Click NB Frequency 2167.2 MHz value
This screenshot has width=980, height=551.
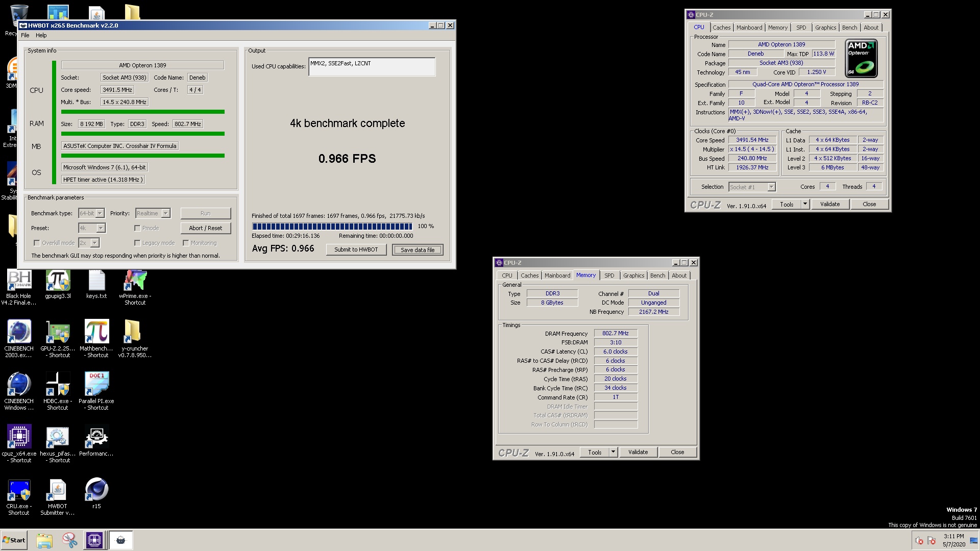tap(654, 312)
